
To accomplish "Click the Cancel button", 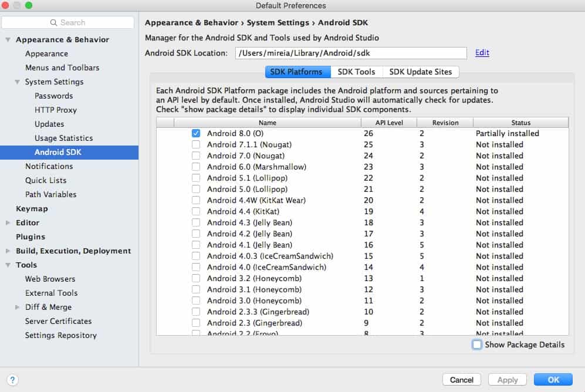I will pyautogui.click(x=462, y=380).
